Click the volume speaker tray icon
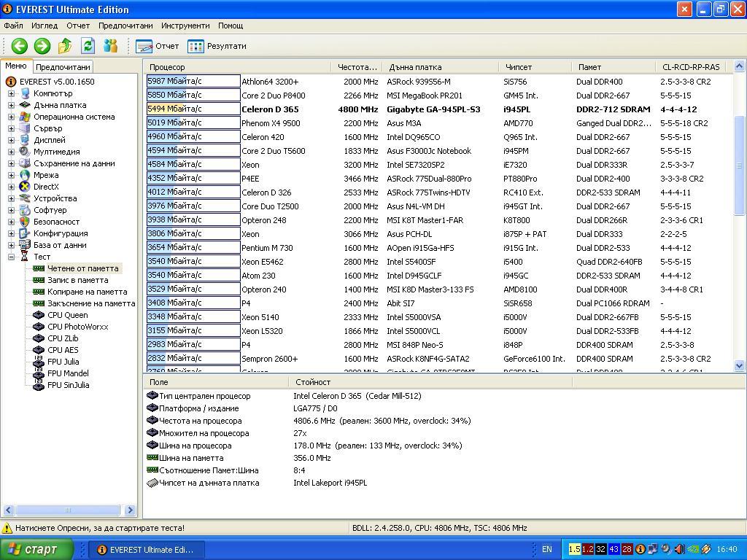Screen dimensions: 747x560 click(679, 550)
